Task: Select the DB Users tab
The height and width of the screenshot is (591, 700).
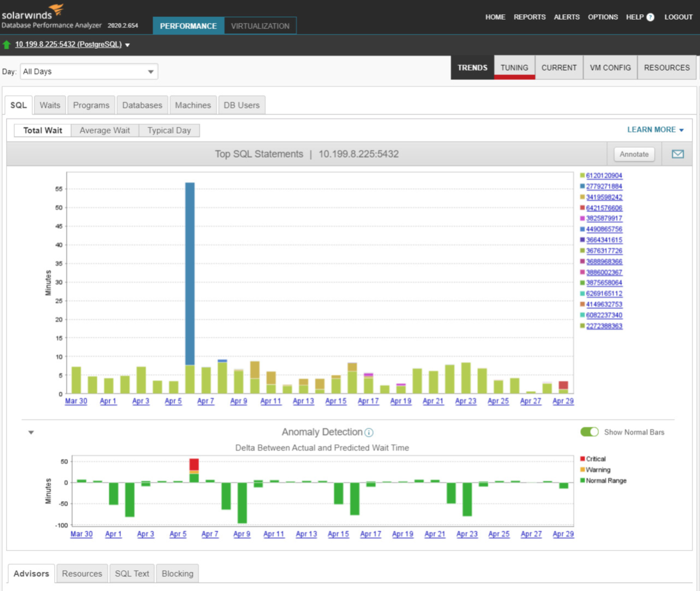Action: coord(241,105)
